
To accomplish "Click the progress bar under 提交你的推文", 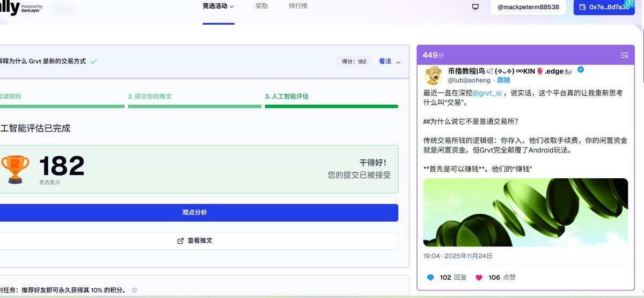I will [x=194, y=106].
